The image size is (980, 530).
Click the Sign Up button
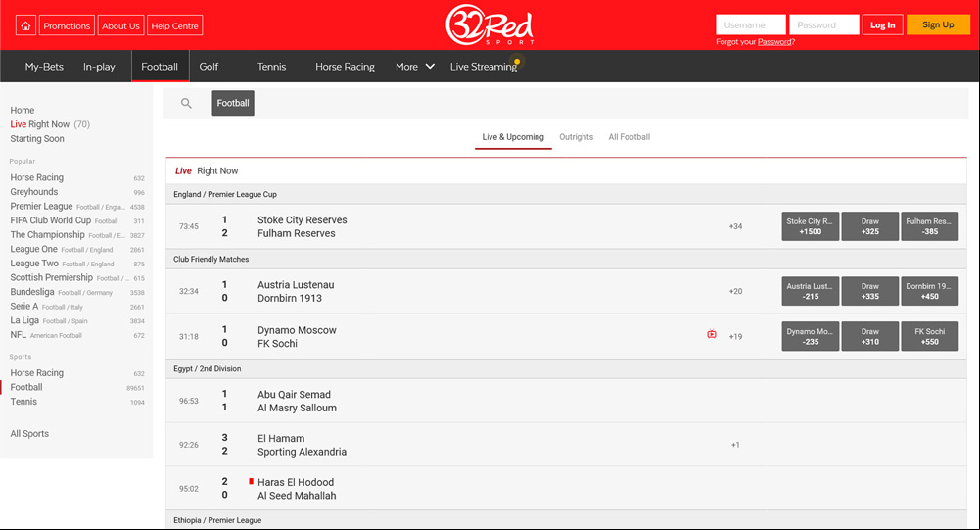click(938, 24)
